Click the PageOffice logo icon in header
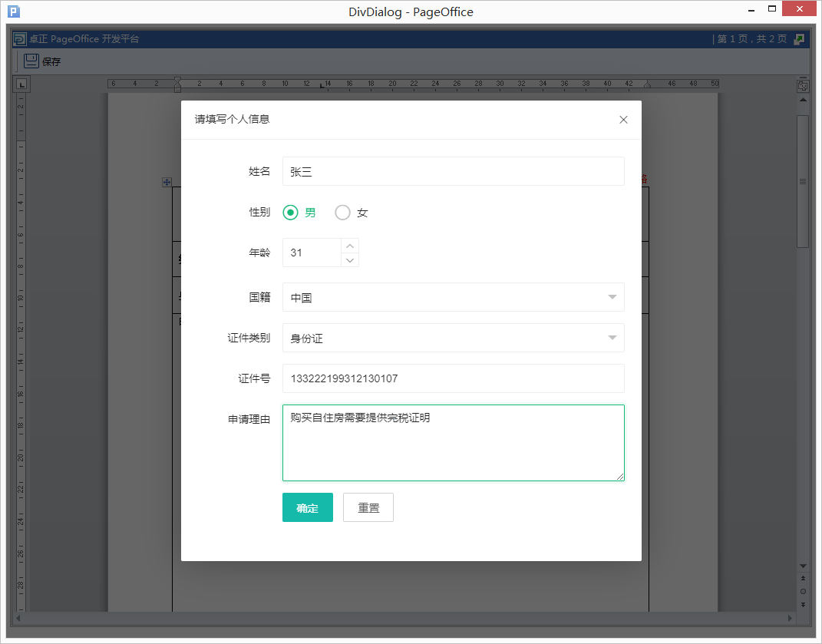This screenshot has width=822, height=644. click(x=20, y=39)
